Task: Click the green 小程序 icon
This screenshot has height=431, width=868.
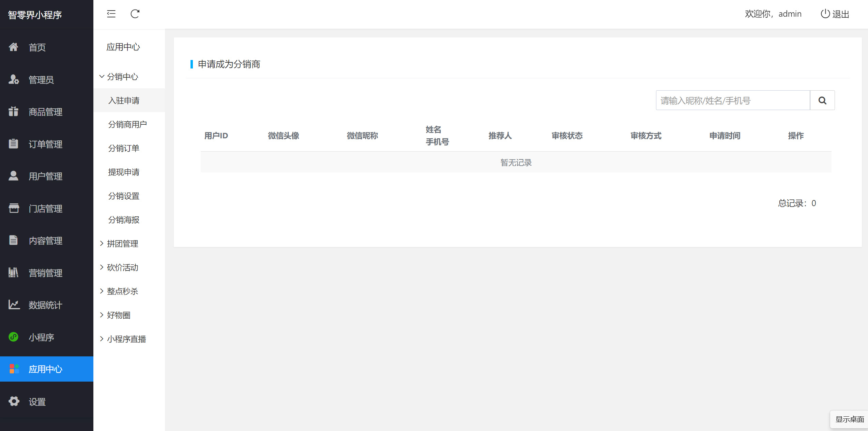Action: point(14,337)
